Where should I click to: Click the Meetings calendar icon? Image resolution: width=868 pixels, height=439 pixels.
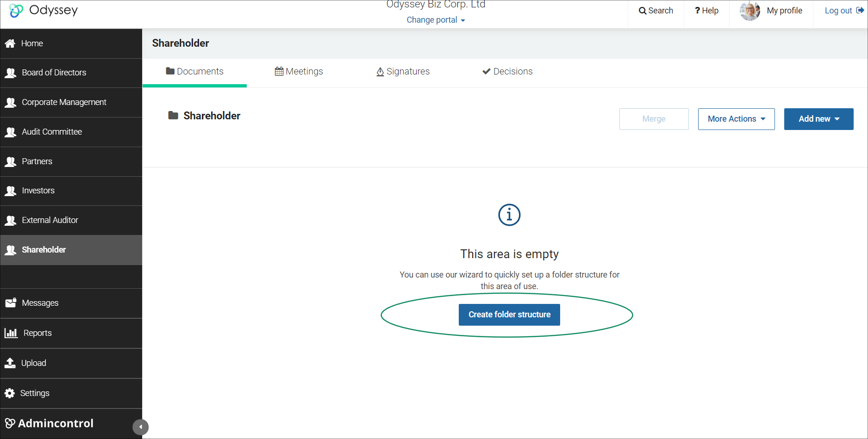[279, 71]
